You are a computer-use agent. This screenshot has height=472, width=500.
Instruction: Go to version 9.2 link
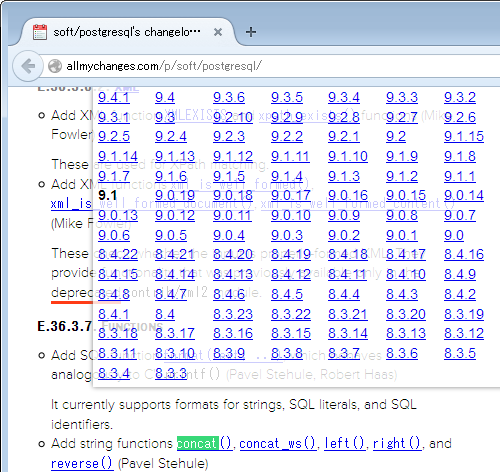(396, 137)
